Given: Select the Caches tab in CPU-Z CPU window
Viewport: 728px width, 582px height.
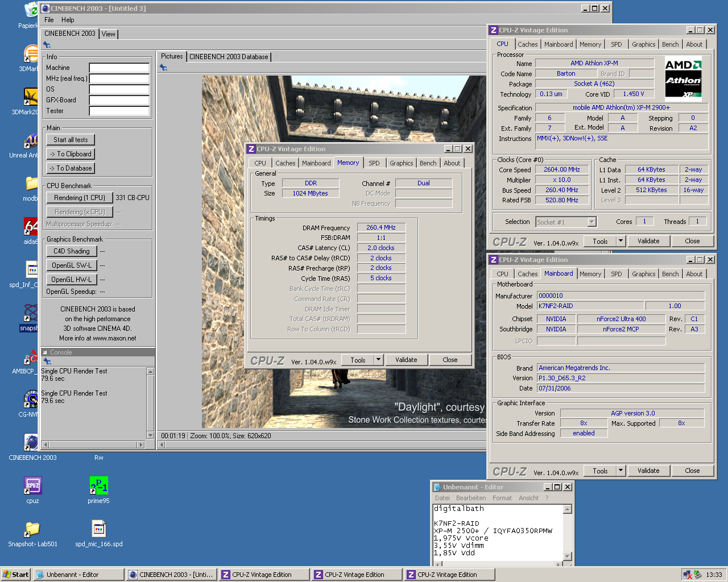Looking at the screenshot, I should point(527,44).
